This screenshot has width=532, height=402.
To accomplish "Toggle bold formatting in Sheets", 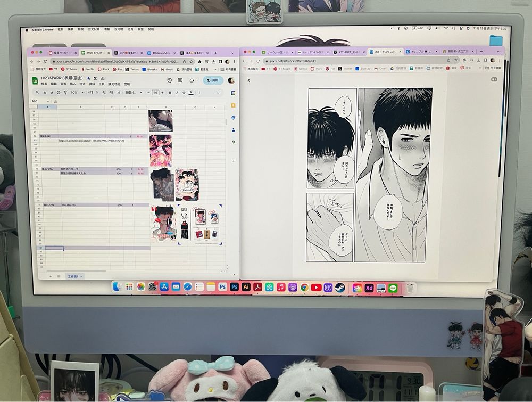I will pos(170,93).
